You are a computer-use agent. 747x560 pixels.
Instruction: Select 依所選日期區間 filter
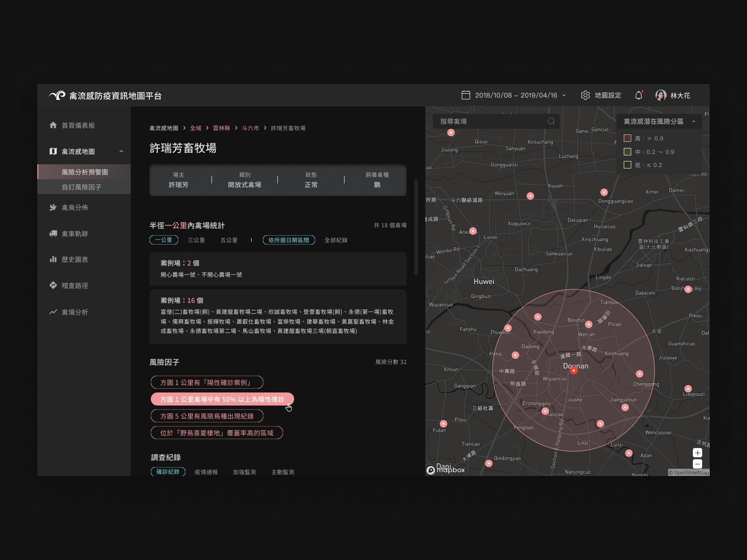289,240
